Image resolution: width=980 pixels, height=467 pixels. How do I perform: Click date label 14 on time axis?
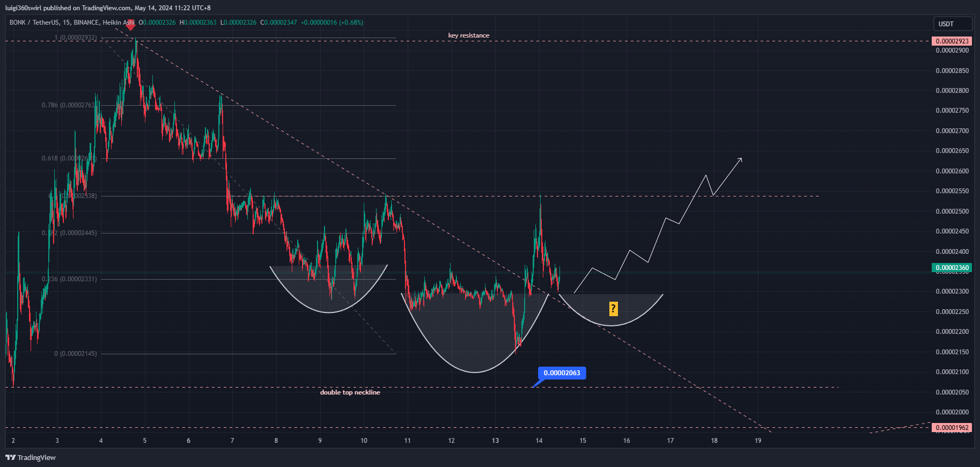[539, 441]
